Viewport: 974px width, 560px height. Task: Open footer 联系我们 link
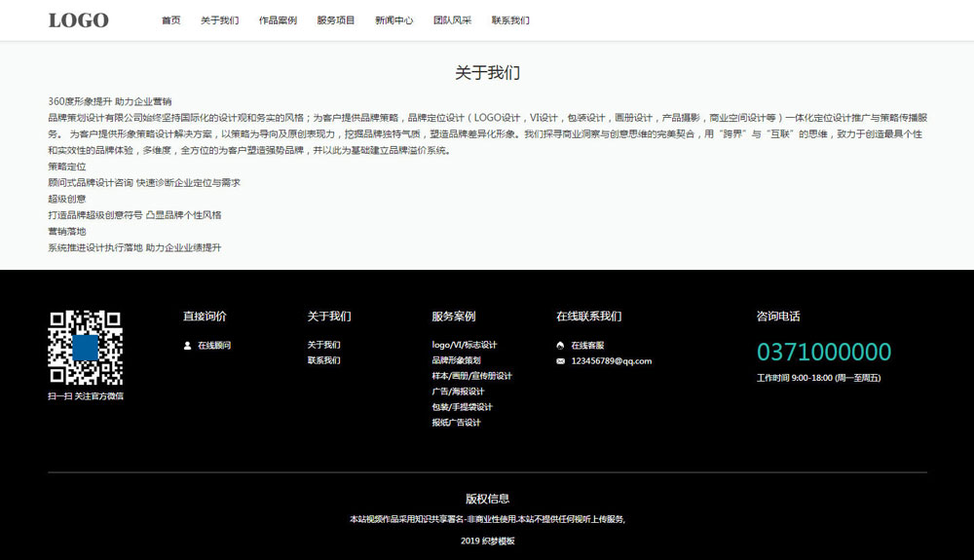pyautogui.click(x=323, y=360)
